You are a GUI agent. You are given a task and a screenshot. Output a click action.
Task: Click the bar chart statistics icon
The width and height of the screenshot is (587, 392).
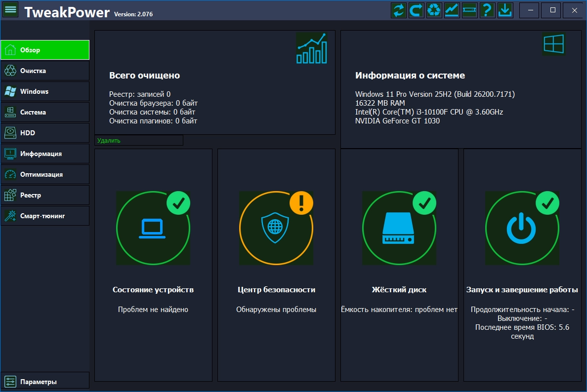pos(311,48)
